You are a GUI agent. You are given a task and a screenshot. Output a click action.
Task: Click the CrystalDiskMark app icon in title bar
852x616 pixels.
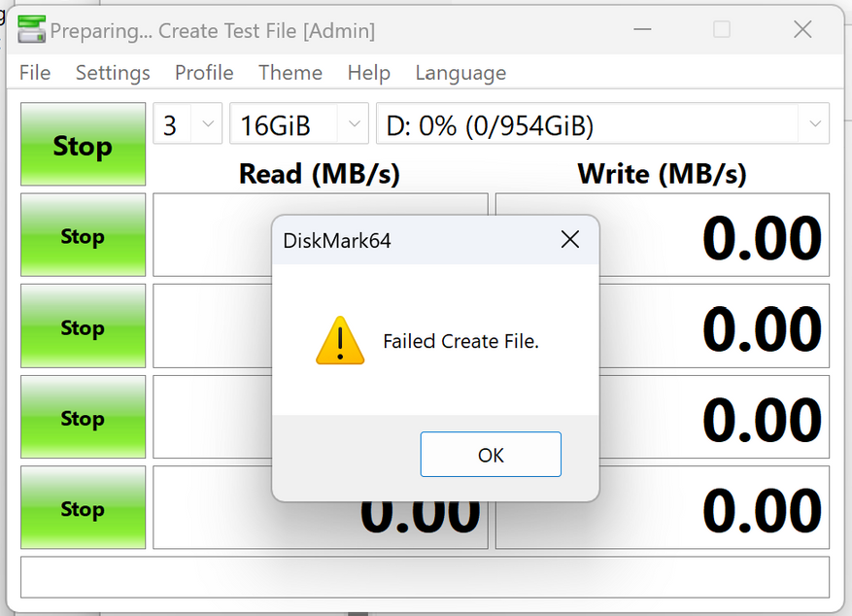pos(31,30)
